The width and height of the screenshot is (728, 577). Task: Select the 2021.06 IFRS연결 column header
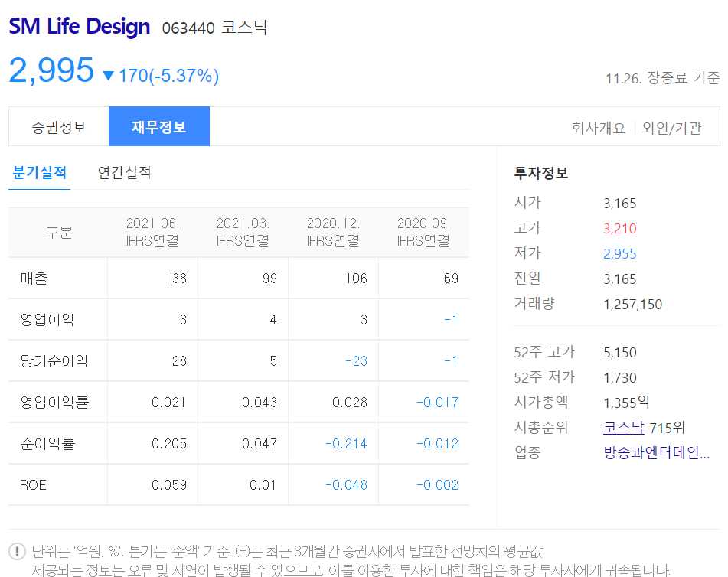click(152, 232)
